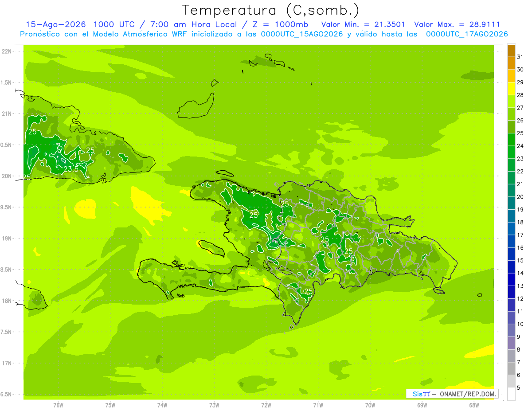Click the dark blue scale segment between 13 and 14
Image resolution: width=532 pixels, height=411 pixels.
coord(511,279)
